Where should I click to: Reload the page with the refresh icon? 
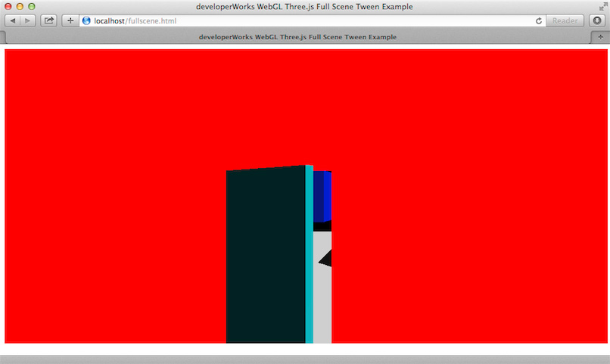click(x=539, y=20)
